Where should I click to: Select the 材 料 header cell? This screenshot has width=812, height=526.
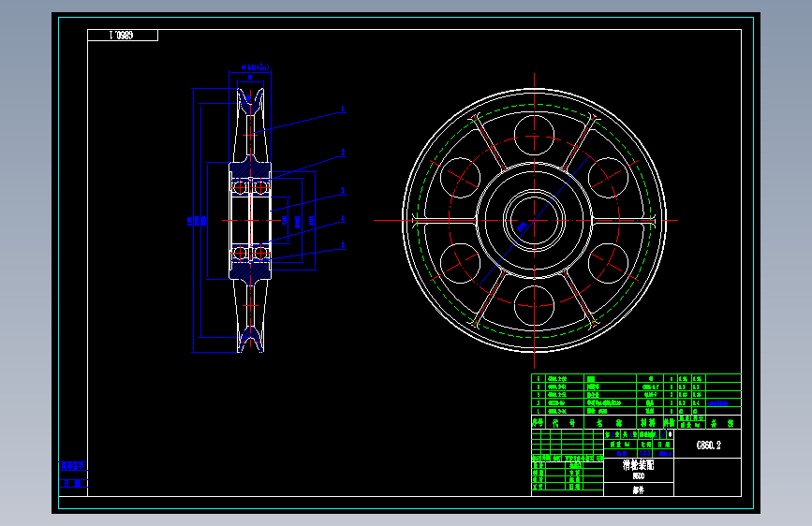(649, 423)
